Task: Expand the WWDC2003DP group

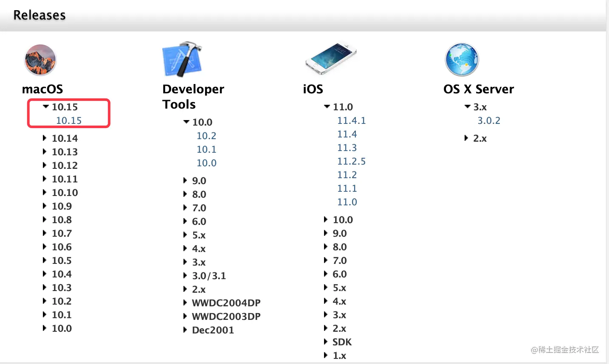Action: 185,316
